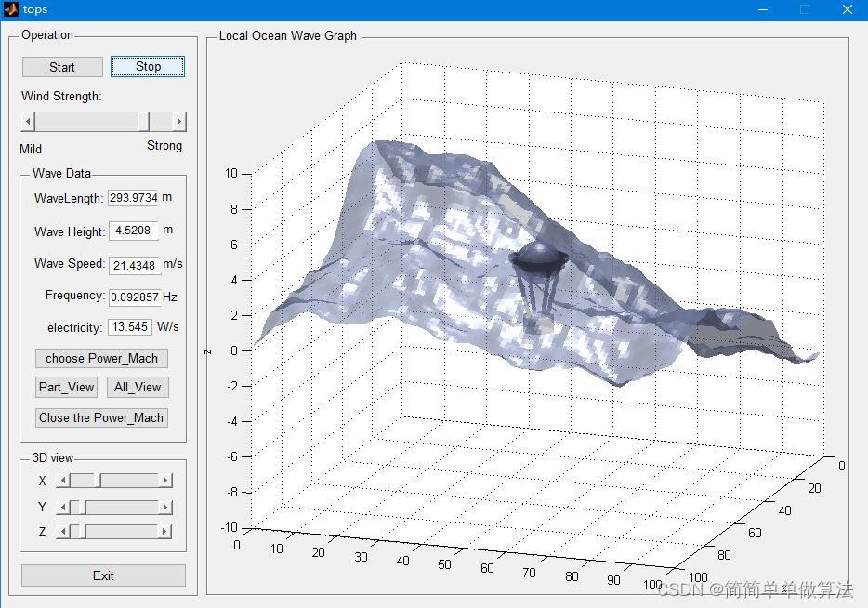Click the Wind Strength slider right arrow
868x608 pixels.
point(178,121)
